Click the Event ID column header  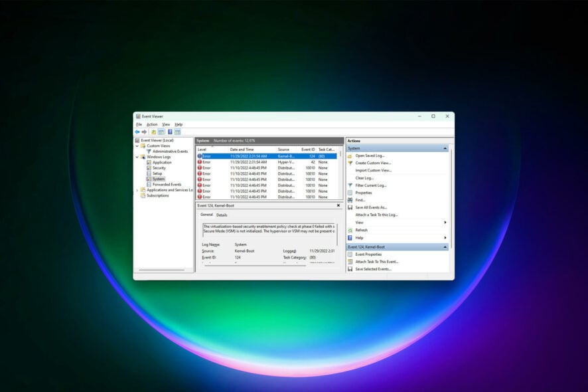(x=307, y=149)
